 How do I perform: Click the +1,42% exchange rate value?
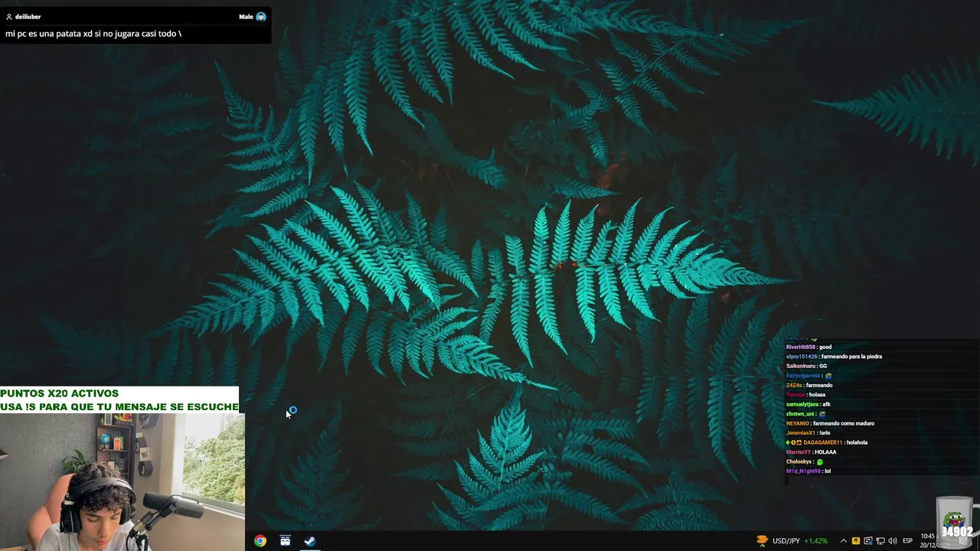(x=816, y=541)
